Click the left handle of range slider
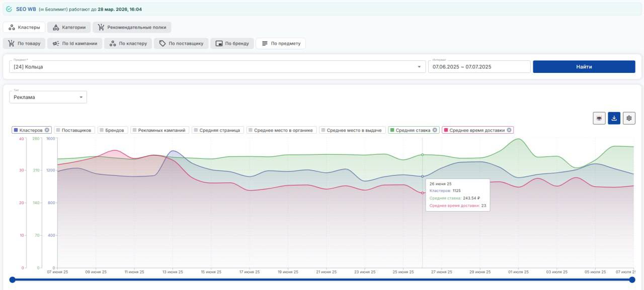 point(13,279)
